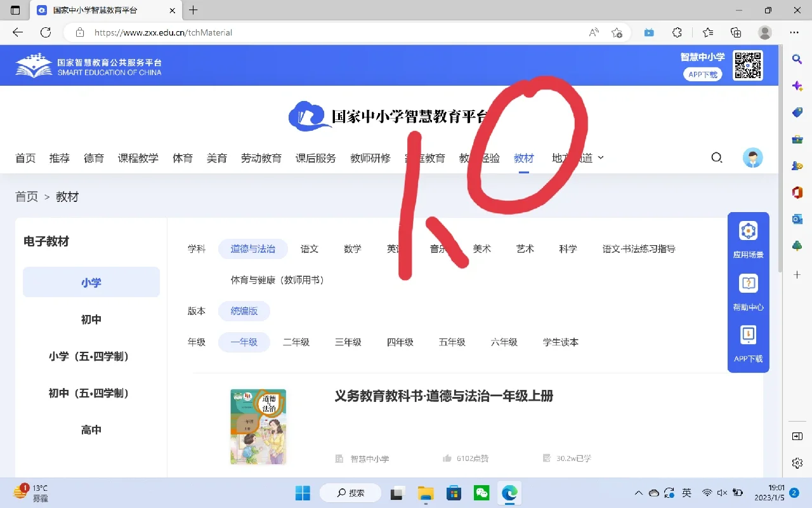The image size is (812, 508).
Task: Click the Read aloud icon in address bar
Action: point(594,32)
